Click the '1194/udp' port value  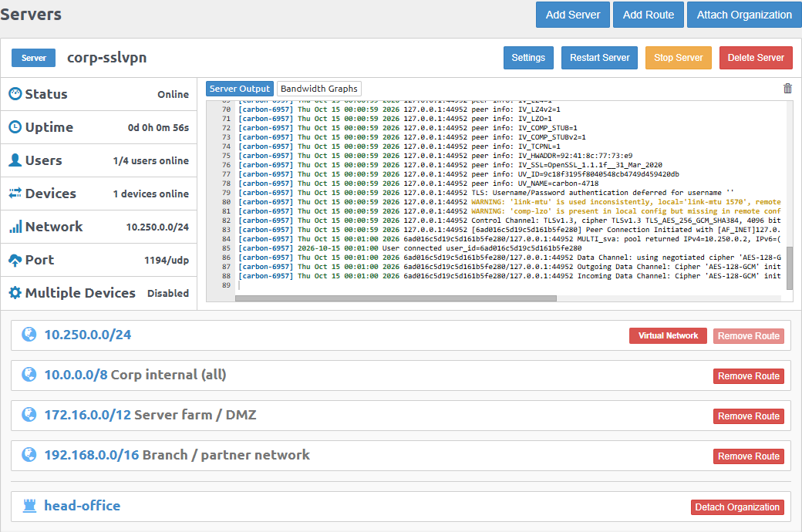pyautogui.click(x=167, y=260)
